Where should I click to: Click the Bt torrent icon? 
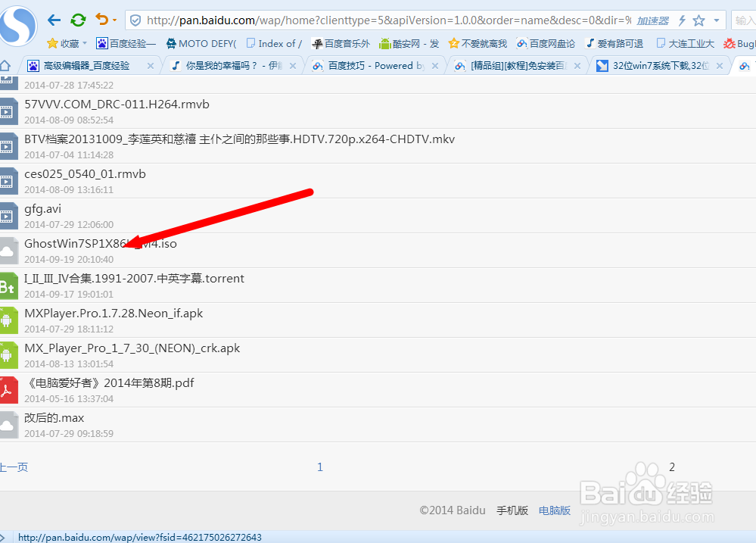[8, 287]
